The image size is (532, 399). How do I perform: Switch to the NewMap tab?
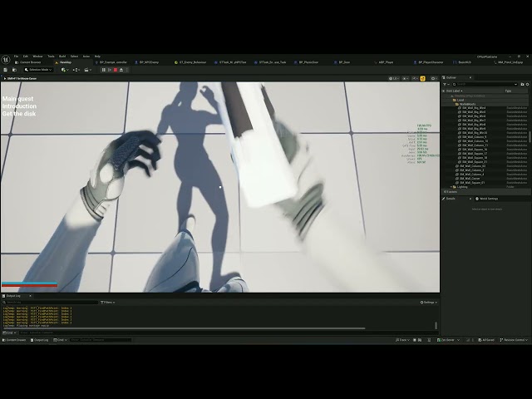tap(66, 62)
